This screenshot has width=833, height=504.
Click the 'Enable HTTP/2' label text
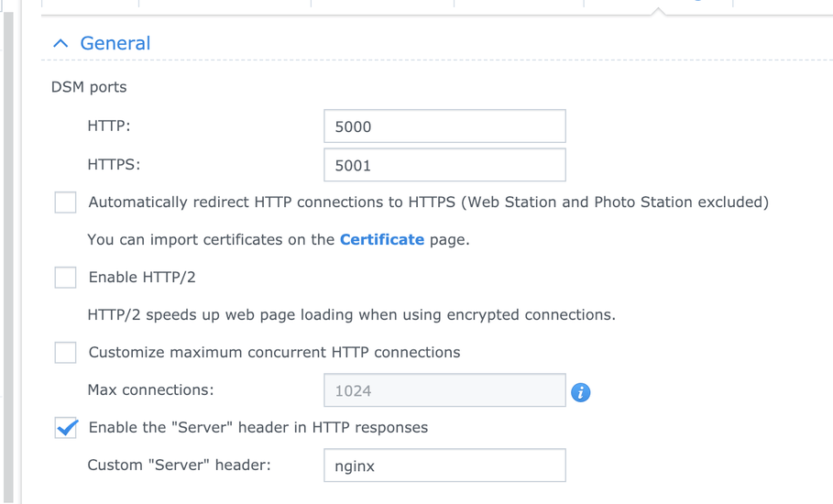click(x=142, y=277)
